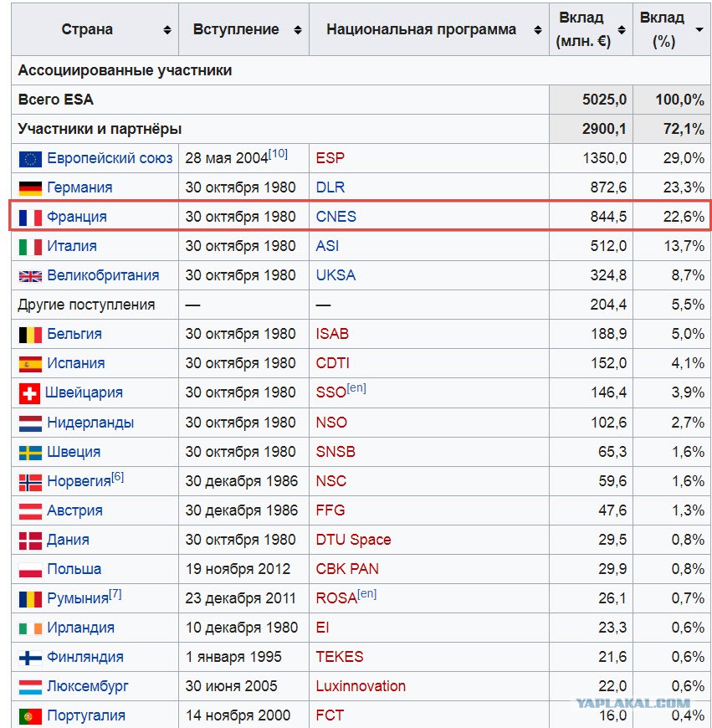Open the Швеция link
The image size is (712, 728).
point(74,452)
